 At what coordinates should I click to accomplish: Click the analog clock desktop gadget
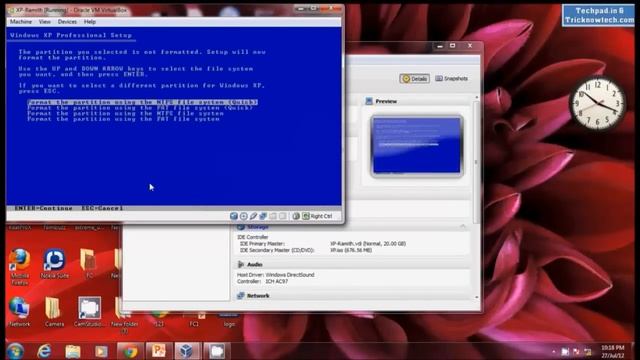(598, 104)
